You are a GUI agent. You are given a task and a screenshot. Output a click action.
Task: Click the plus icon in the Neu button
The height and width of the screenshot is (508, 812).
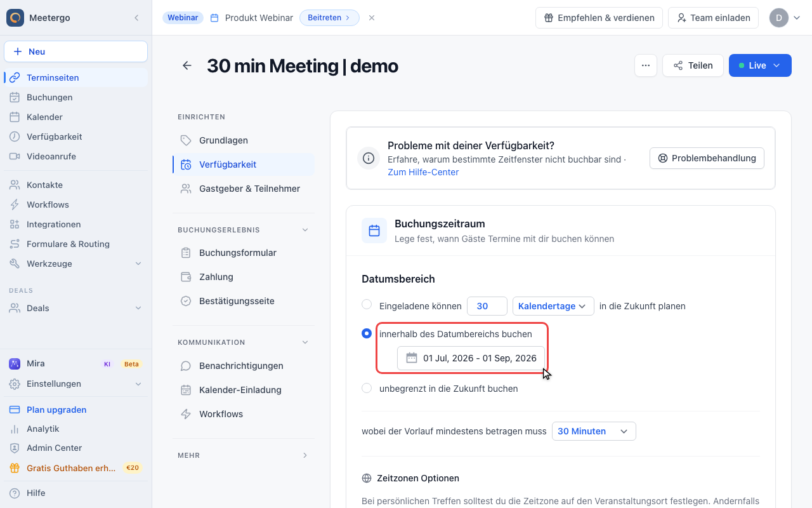click(x=18, y=51)
